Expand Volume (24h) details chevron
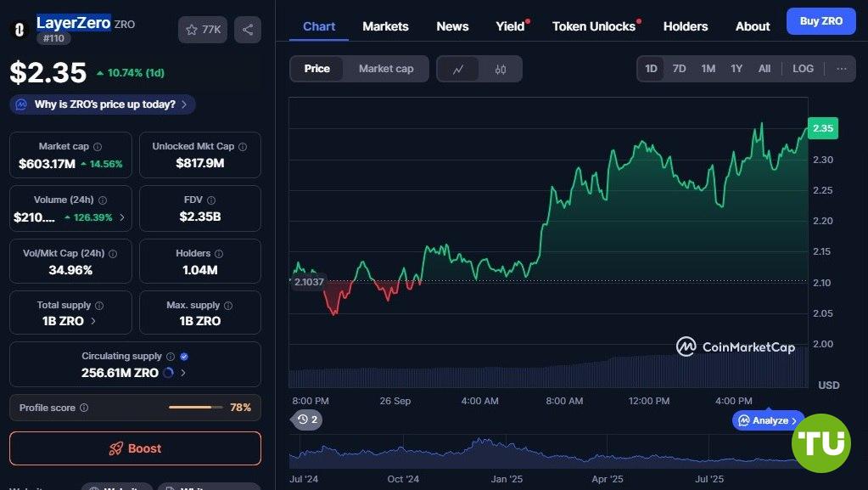This screenshot has width=868, height=490. (121, 217)
